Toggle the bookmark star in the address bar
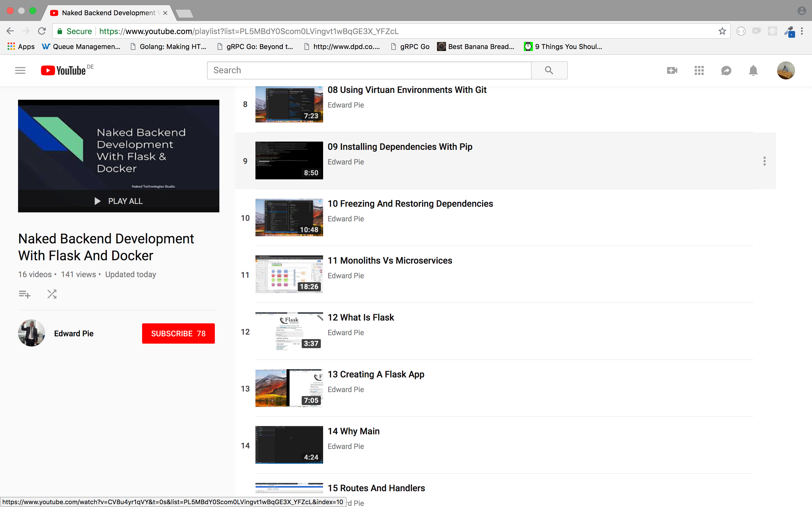 click(722, 31)
